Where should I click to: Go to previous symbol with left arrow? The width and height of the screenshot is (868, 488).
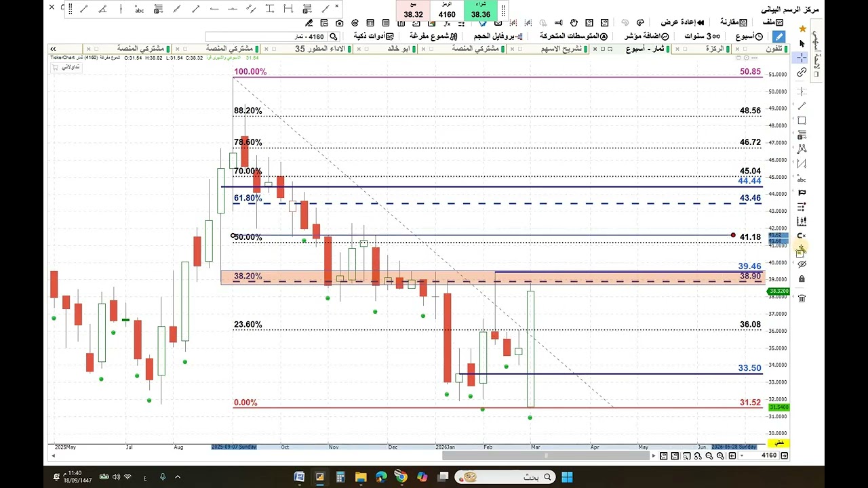pos(732,456)
